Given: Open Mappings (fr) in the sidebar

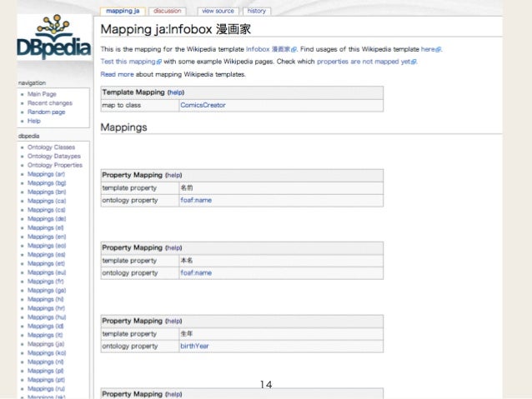Looking at the screenshot, I should click(46, 282).
